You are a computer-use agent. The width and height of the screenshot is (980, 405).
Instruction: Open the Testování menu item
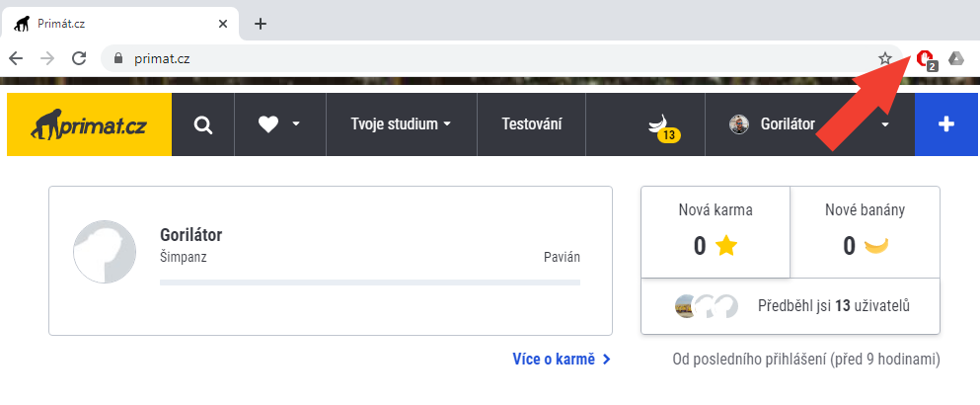[x=532, y=124]
